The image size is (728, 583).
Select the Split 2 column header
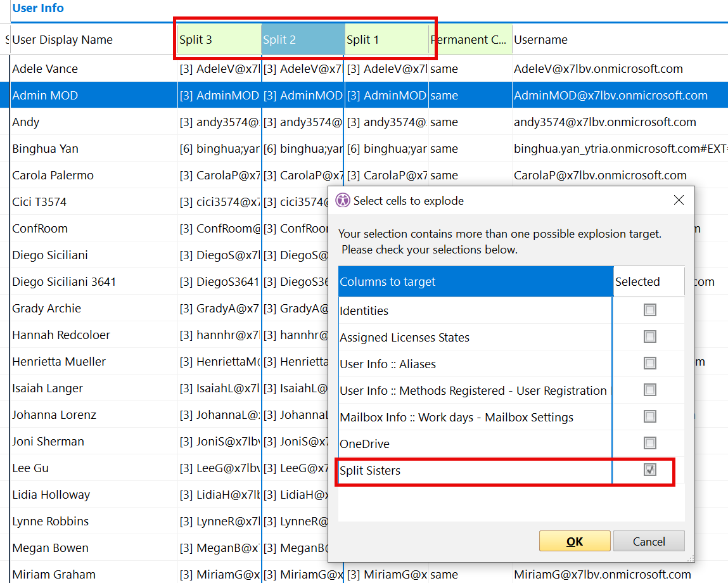pos(302,40)
